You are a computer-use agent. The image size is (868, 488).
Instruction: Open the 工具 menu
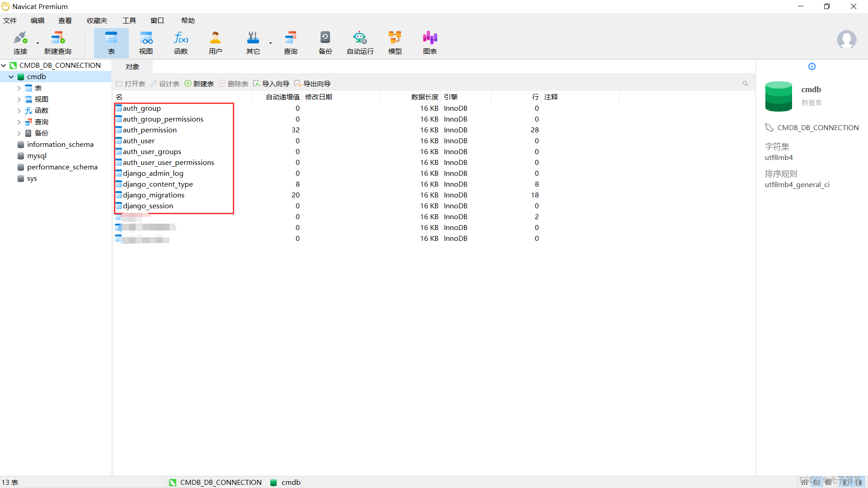[x=129, y=21]
